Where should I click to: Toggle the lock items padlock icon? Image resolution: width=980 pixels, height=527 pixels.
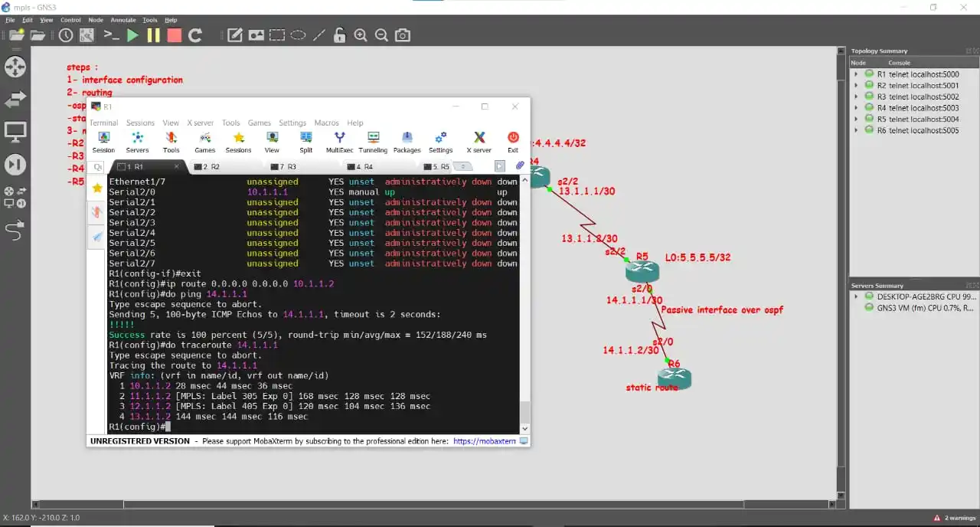339,35
